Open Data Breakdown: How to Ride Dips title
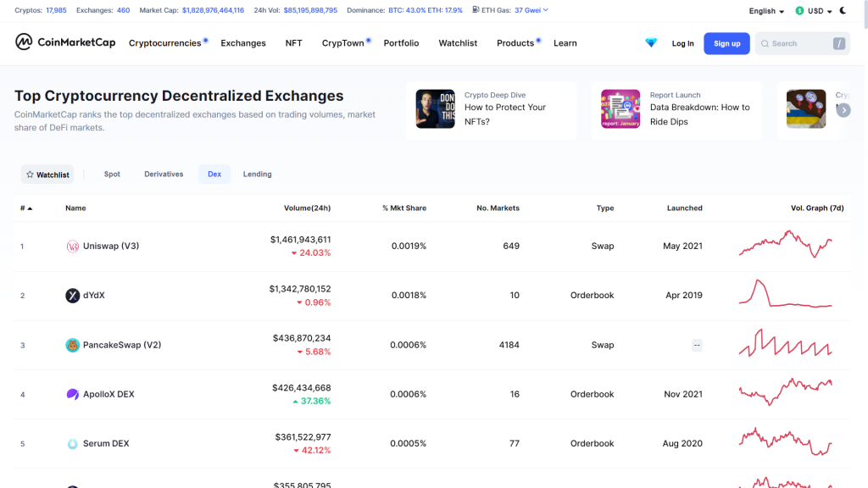Viewport: 868px width, 488px height. 699,114
